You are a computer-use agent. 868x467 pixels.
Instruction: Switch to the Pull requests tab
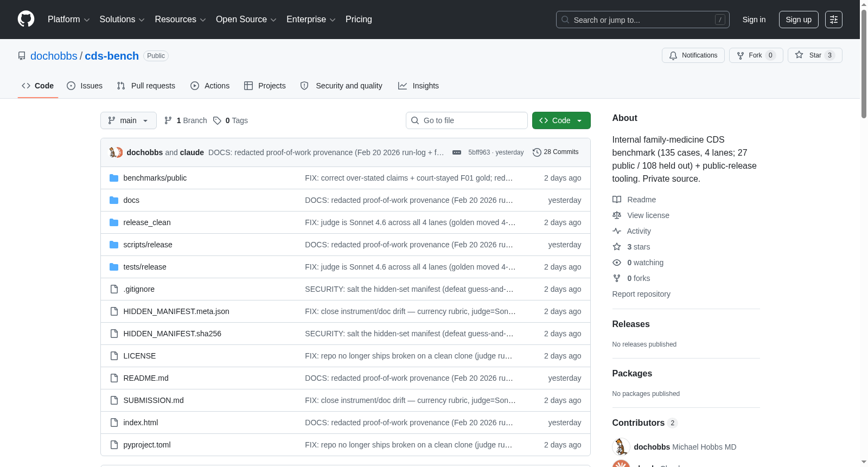(146, 86)
